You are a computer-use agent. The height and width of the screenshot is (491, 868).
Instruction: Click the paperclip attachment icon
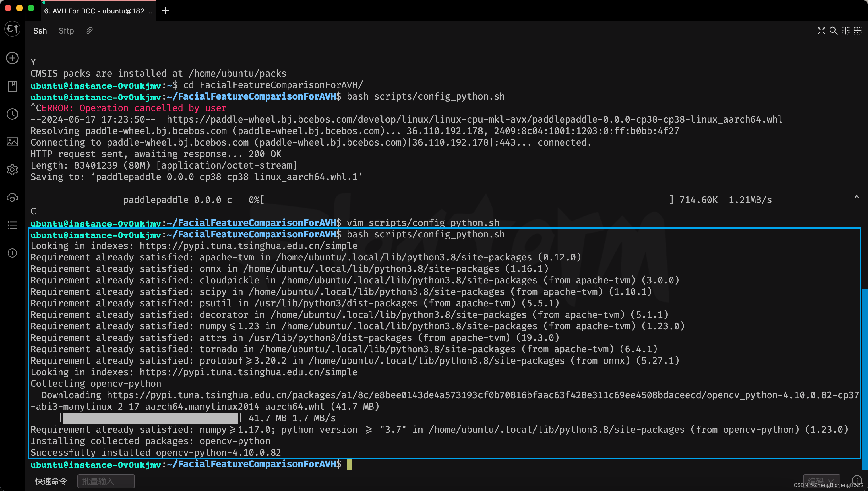pyautogui.click(x=89, y=31)
